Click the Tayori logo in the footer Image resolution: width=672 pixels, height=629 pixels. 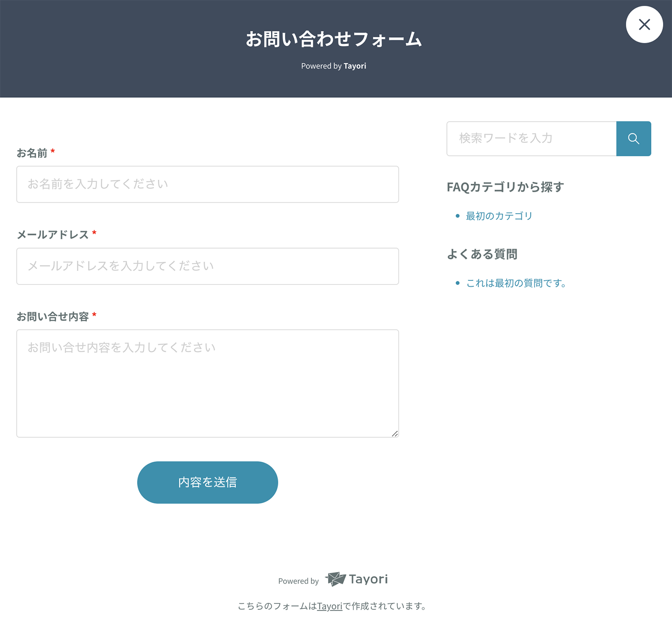click(x=357, y=579)
